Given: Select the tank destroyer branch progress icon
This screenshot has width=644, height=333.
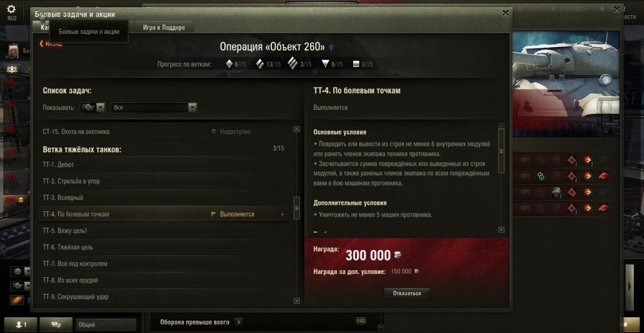Looking at the screenshot, I should 325,64.
